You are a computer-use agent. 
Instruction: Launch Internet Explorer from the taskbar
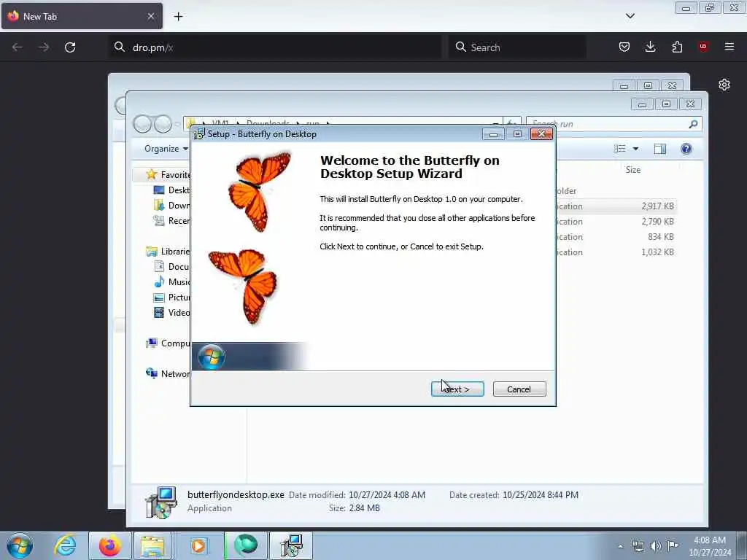coord(65,545)
